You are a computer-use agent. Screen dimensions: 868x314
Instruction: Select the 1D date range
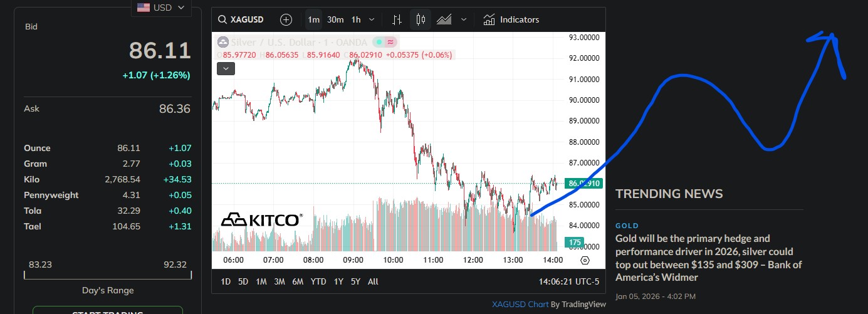[x=226, y=281]
